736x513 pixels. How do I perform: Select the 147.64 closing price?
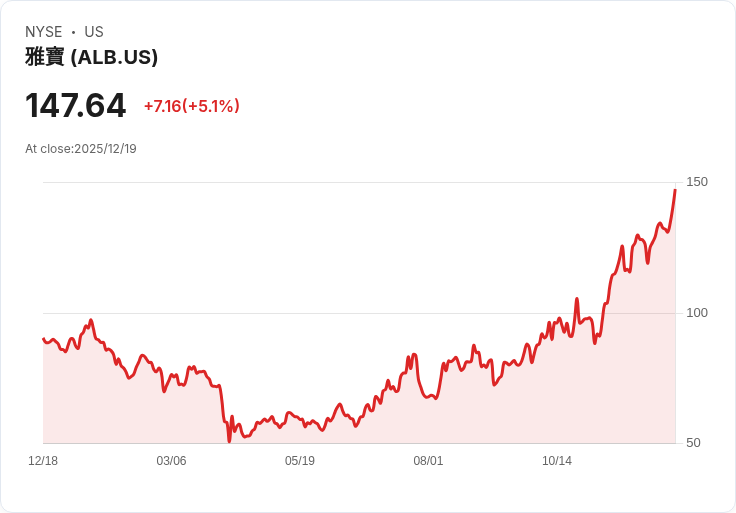pos(76,106)
